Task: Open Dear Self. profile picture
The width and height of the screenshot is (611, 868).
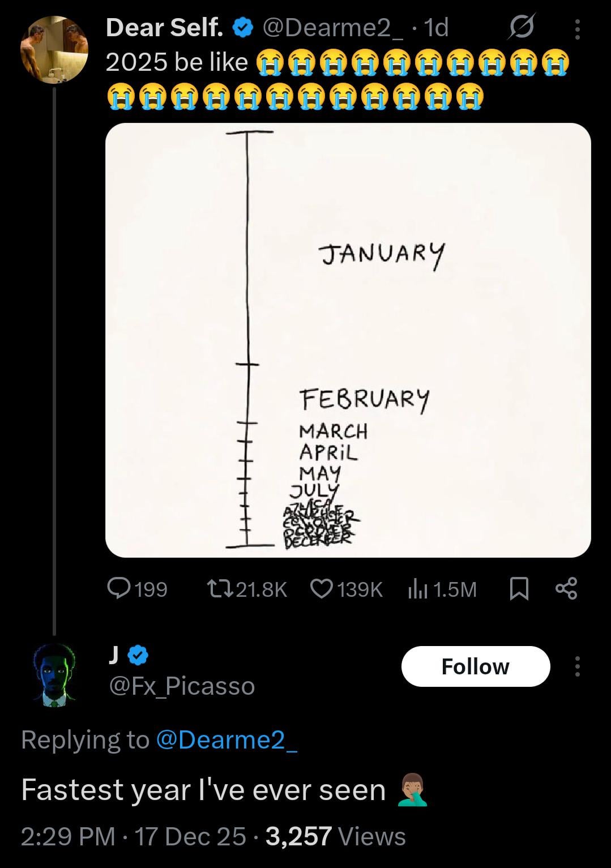Action: tap(54, 49)
